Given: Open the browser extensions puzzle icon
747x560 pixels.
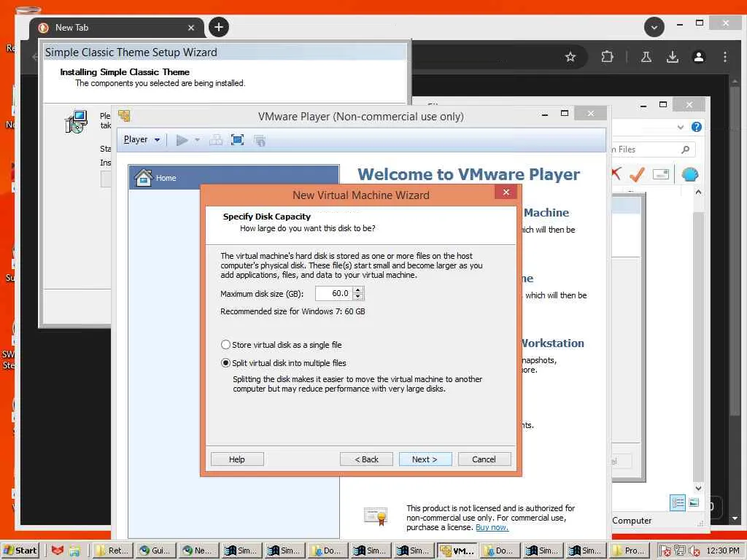Looking at the screenshot, I should pos(607,57).
